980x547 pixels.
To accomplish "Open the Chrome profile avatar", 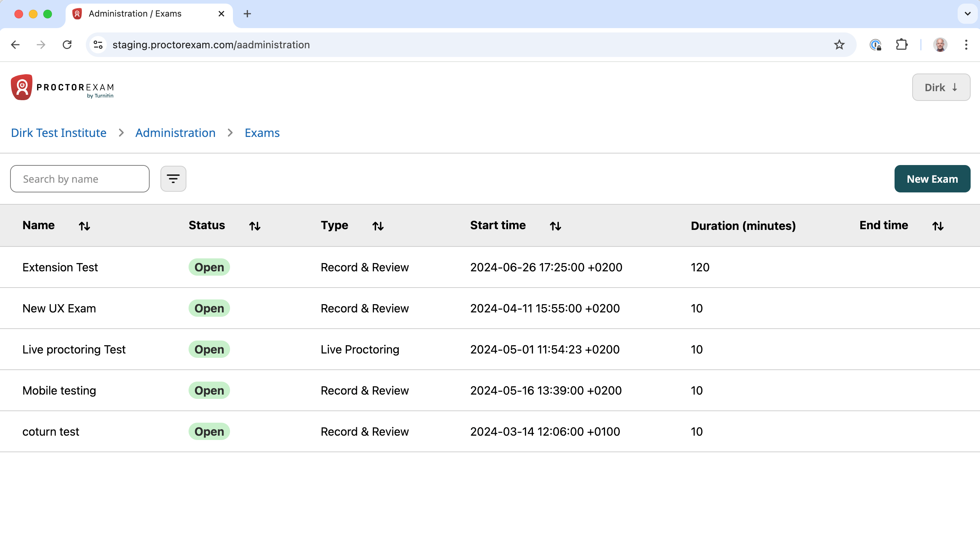I will point(940,45).
